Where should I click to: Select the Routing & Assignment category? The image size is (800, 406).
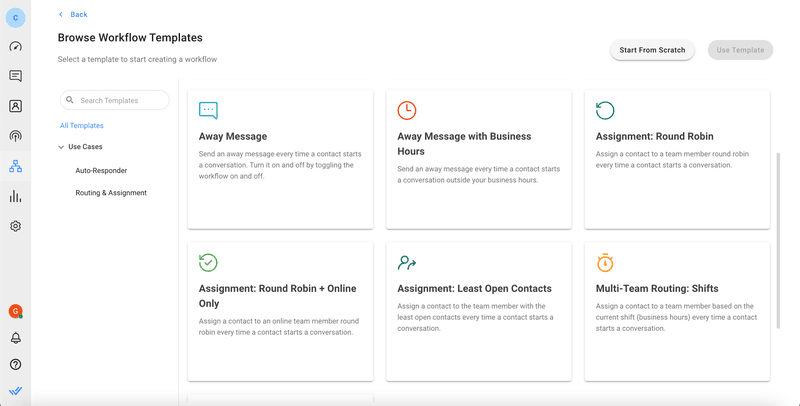click(x=111, y=193)
